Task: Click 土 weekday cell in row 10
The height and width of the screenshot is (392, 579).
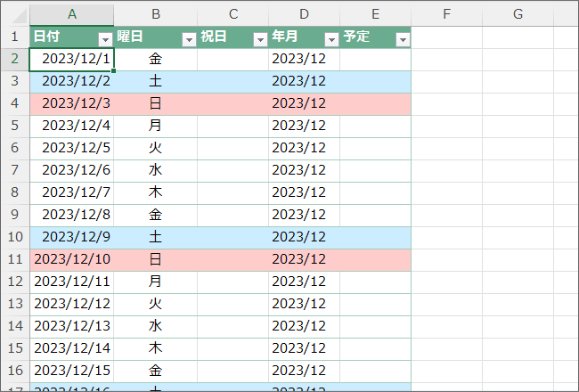Action: pyautogui.click(x=156, y=237)
